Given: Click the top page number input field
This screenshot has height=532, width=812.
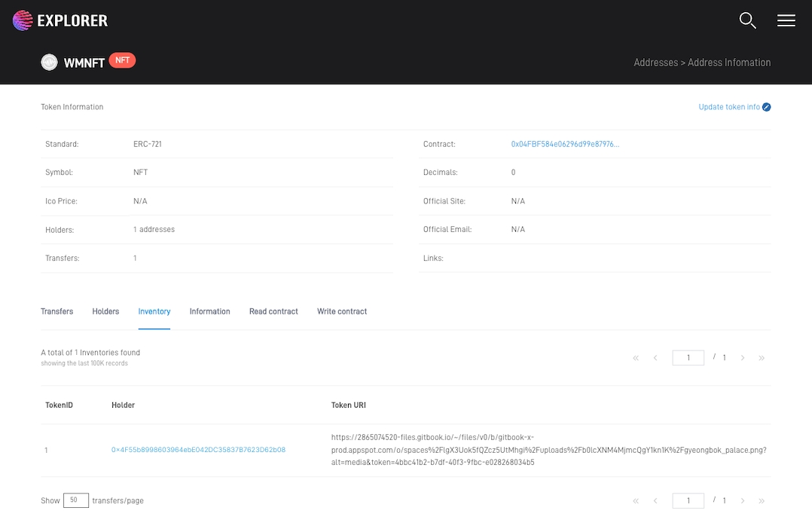Looking at the screenshot, I should point(688,358).
